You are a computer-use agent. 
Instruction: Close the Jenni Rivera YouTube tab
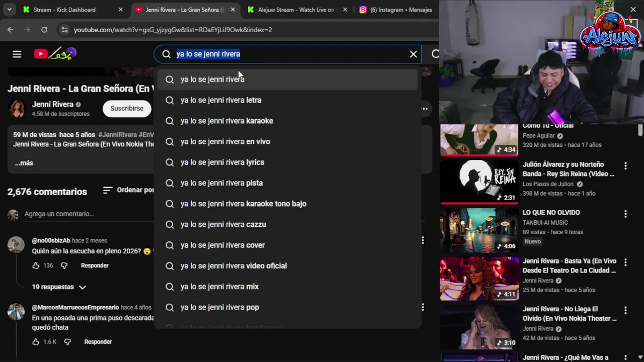[x=234, y=10]
